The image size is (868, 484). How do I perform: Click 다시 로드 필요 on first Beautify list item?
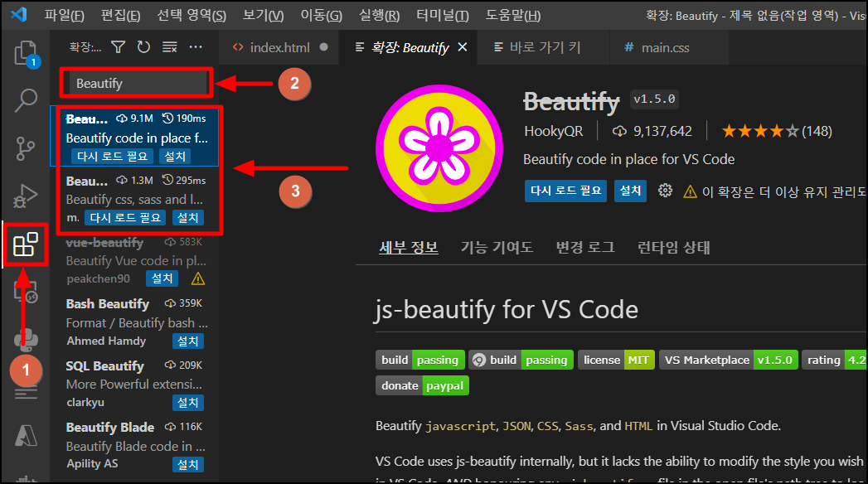(x=113, y=157)
